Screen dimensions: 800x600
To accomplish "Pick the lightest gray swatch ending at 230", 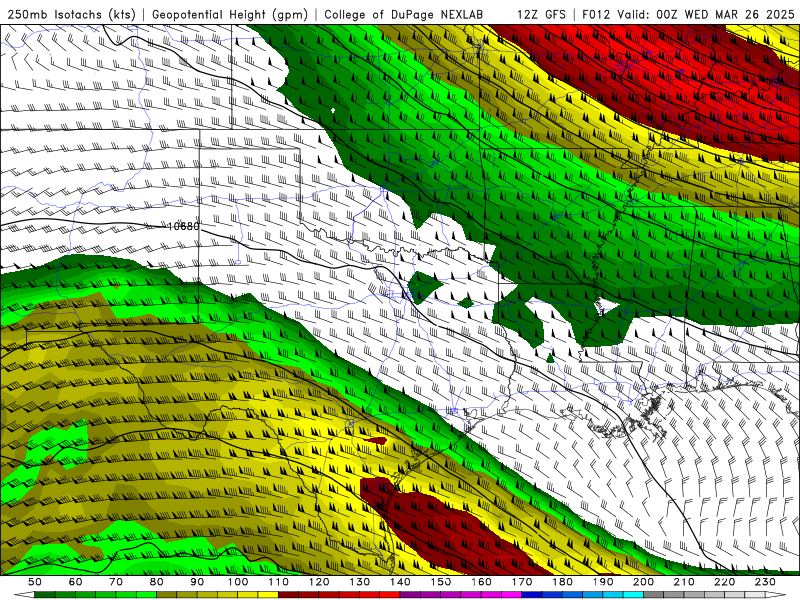I will [x=755, y=595].
